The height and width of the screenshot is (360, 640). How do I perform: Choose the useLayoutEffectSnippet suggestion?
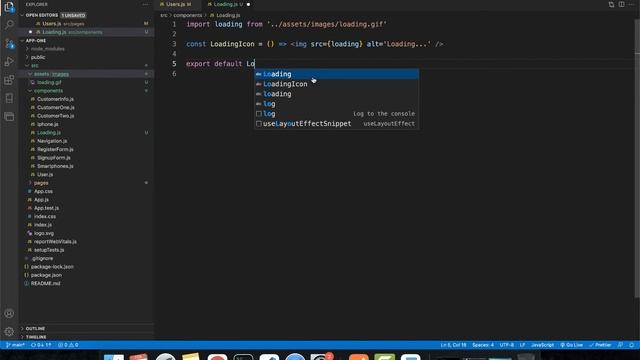pyautogui.click(x=337, y=123)
